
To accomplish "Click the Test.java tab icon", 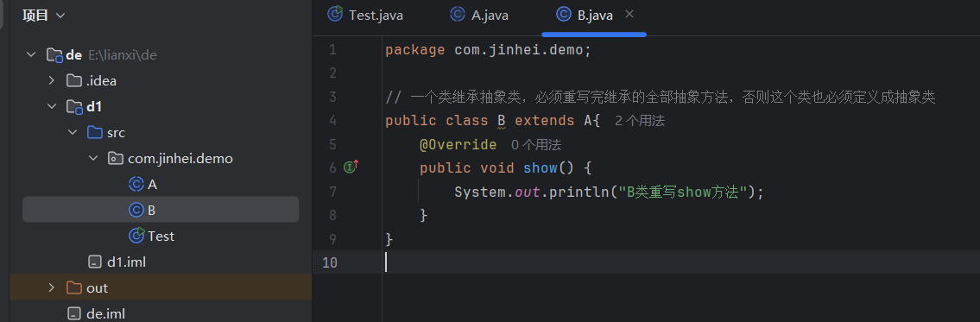I will (336, 15).
